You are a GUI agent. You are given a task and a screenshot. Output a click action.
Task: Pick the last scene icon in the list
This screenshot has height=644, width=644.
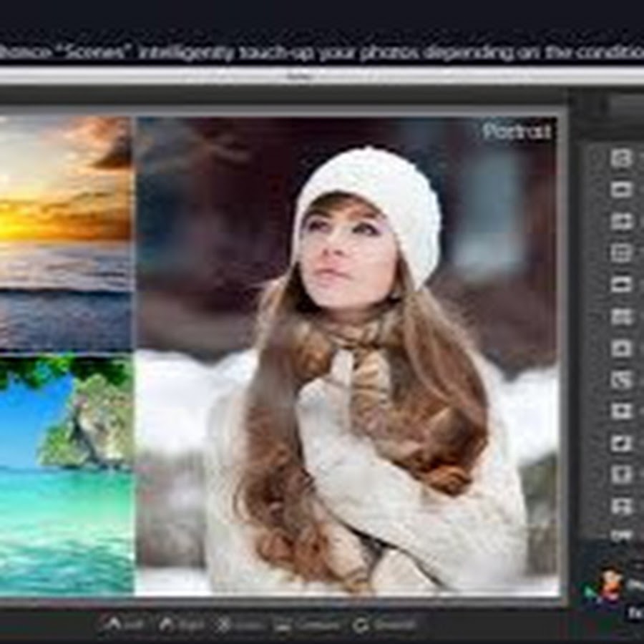[621, 506]
